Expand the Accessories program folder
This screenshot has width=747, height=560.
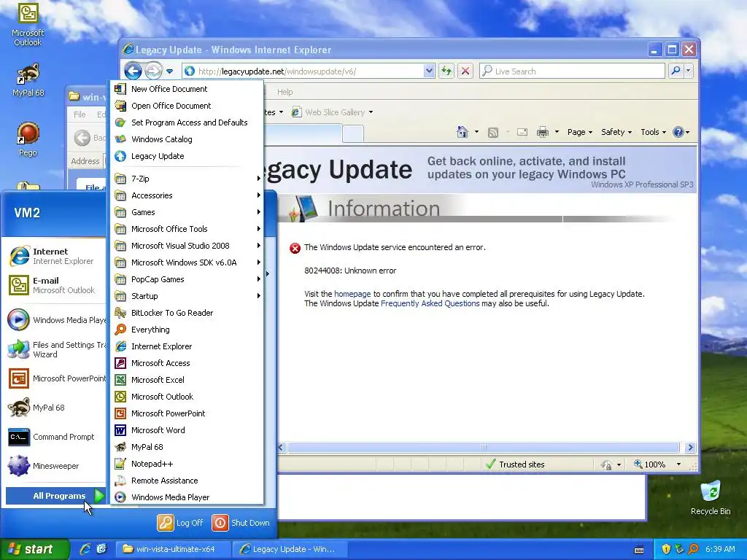[x=187, y=195]
